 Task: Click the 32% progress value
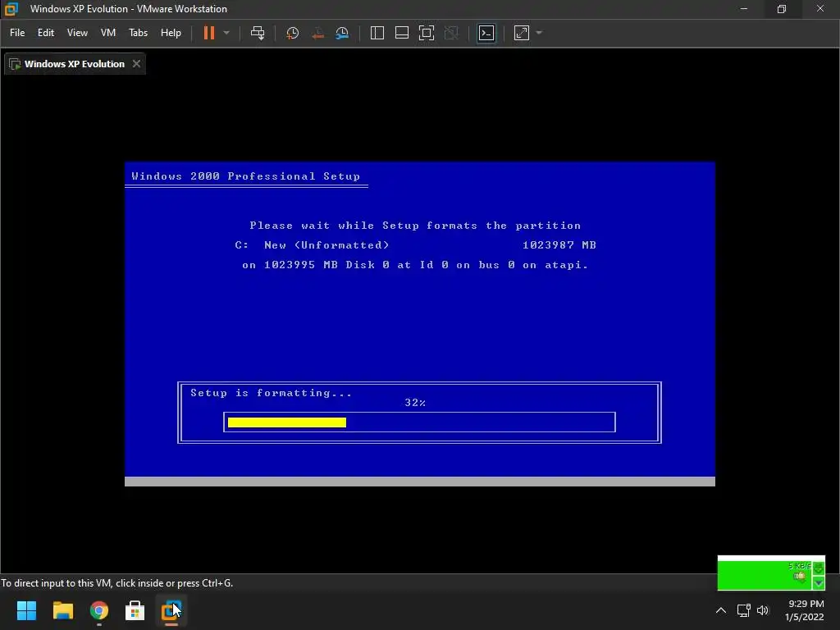point(415,402)
